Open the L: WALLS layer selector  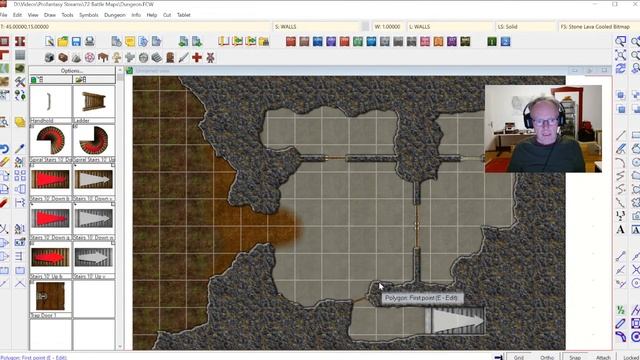[x=450, y=27]
